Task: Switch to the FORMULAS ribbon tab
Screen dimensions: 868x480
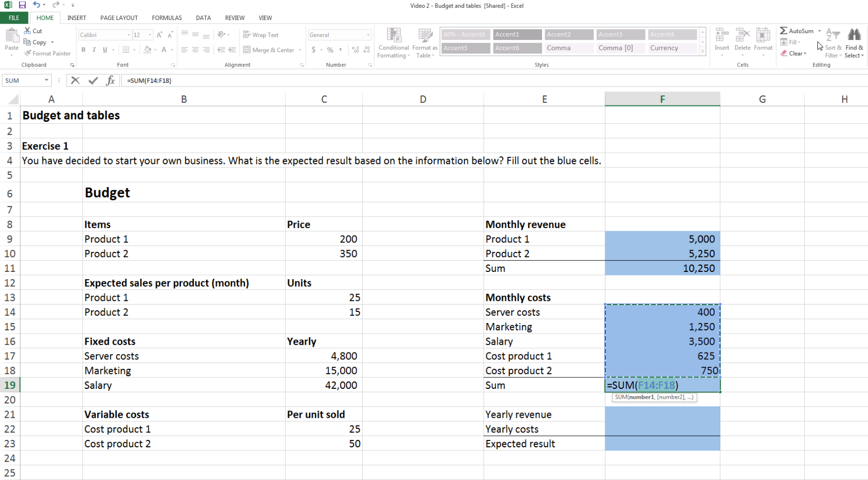Action: coord(167,18)
